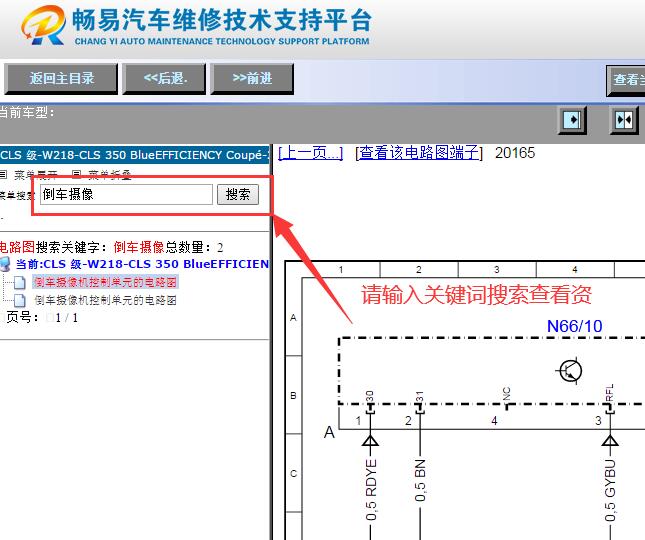Click the page number text 1 / 1
Screen dimensions: 645x540
click(x=67, y=318)
